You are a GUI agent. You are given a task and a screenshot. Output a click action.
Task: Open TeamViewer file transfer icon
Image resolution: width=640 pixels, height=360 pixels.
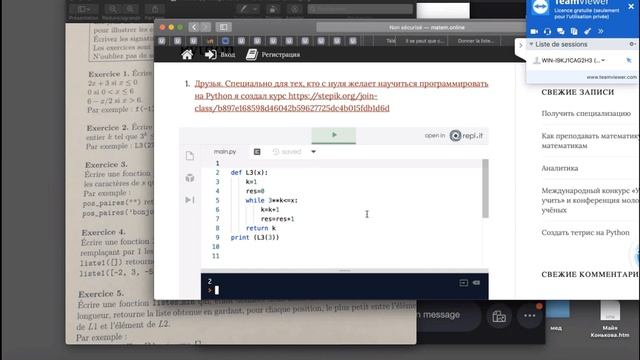coord(574,31)
